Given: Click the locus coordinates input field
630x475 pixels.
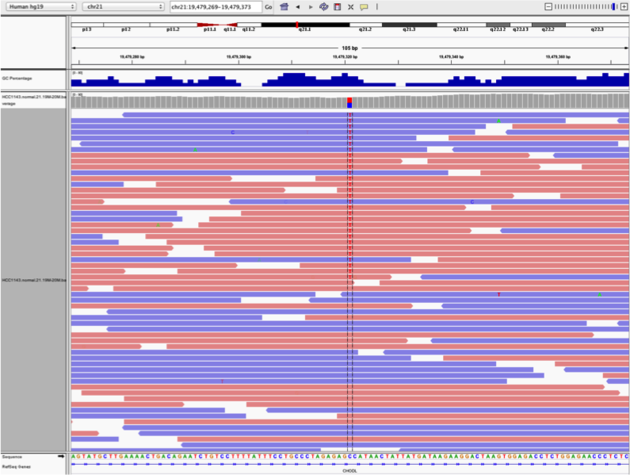Looking at the screenshot, I should (x=214, y=6).
